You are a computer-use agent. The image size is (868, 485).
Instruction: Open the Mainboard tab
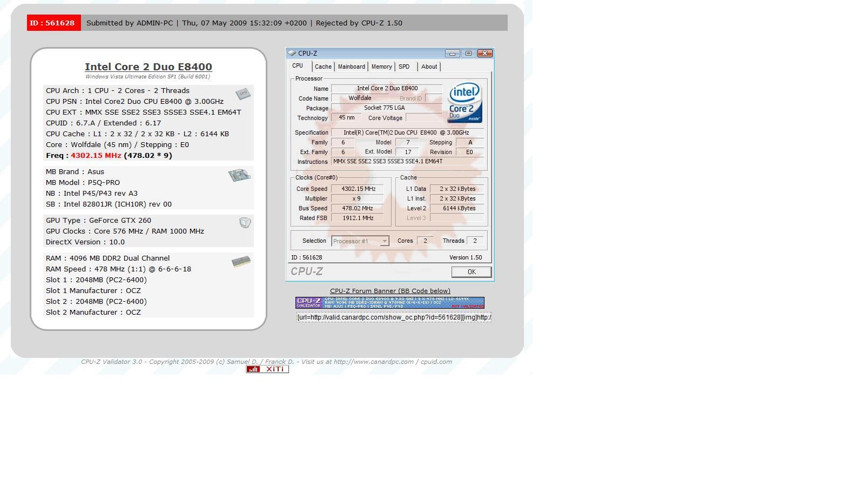pyautogui.click(x=352, y=67)
